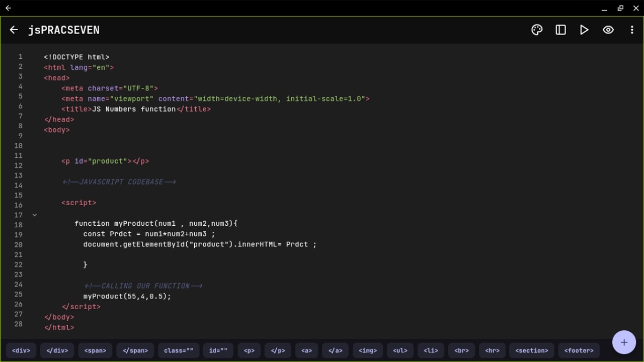The width and height of the screenshot is (644, 362).
Task: Insert the </div> closing tag snippet
Action: click(57, 350)
